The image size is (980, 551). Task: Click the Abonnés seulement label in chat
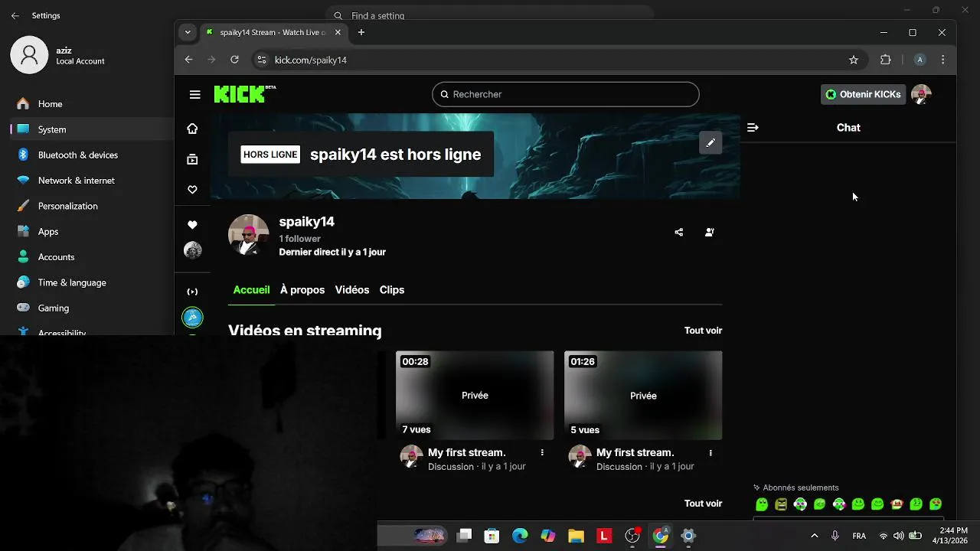(x=801, y=487)
